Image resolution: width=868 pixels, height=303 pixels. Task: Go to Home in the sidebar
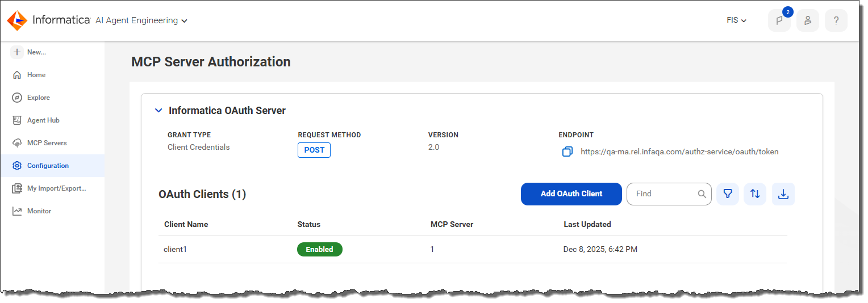(x=52, y=75)
